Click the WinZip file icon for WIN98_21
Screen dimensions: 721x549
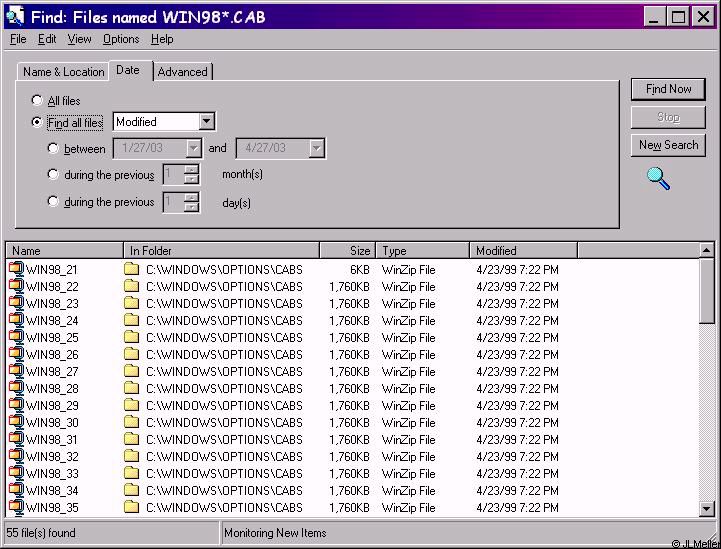pyautogui.click(x=16, y=269)
